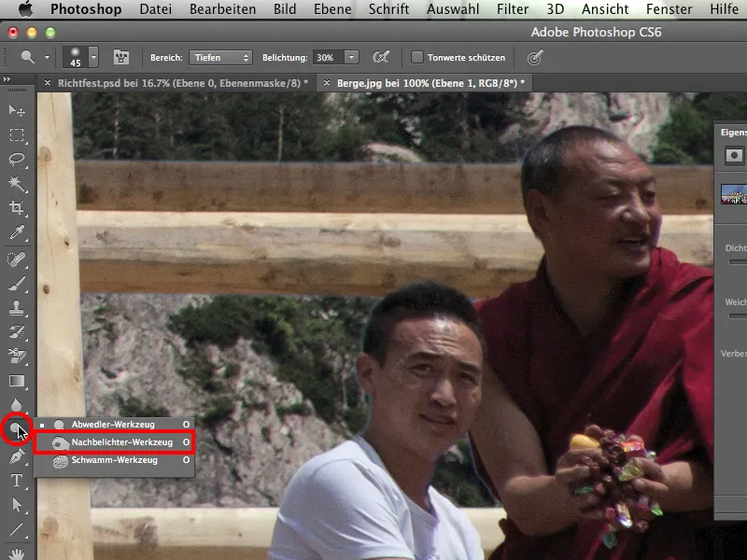Select the Brush tool
747x560 pixels.
tap(17, 284)
